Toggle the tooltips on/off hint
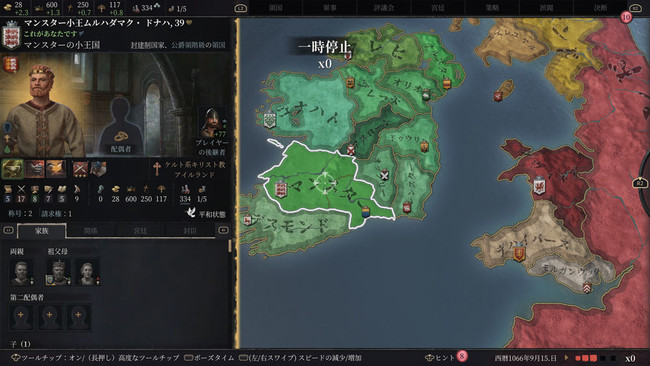Image resolution: width=650 pixels, height=366 pixels. 96,358
